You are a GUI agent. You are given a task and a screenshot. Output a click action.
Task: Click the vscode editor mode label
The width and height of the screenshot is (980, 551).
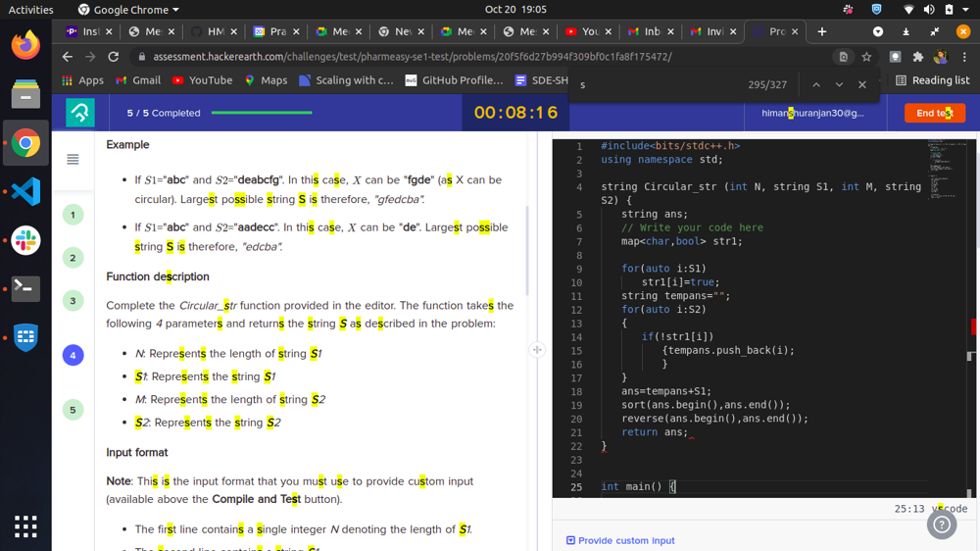click(x=950, y=509)
